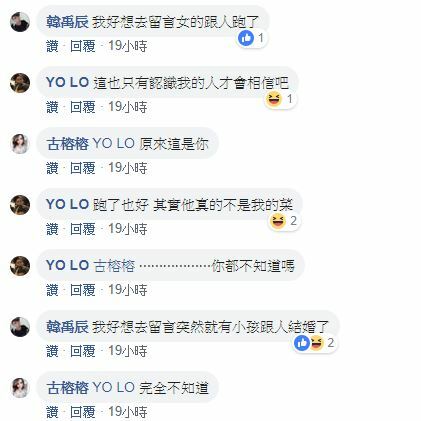
Task: Like YO LO's comment about 認識我的人
Action: (x=52, y=107)
